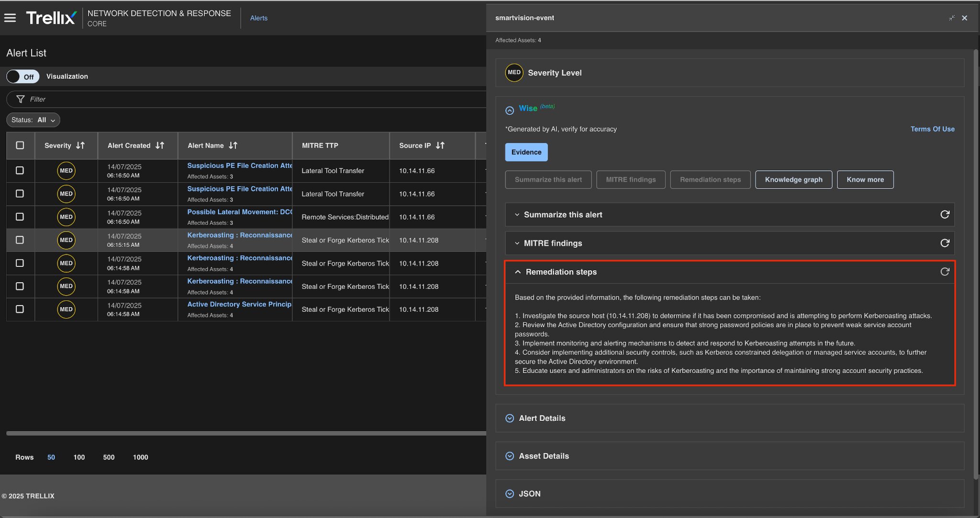Viewport: 980px width, 518px height.
Task: Check the second Suspicious PE File alert checkbox
Action: (x=20, y=194)
